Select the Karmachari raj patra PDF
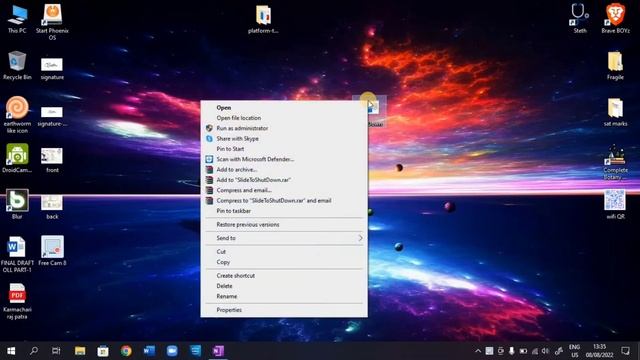This screenshot has height=360, width=640. coord(17,301)
